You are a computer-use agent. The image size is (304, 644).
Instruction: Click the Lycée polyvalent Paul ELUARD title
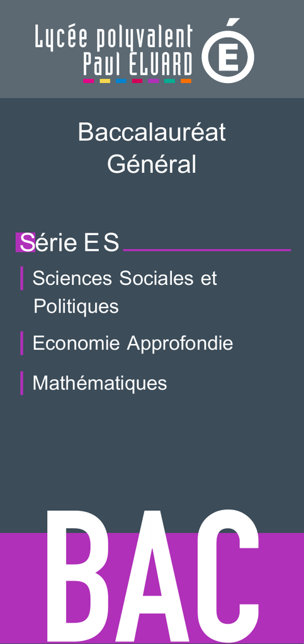114,50
